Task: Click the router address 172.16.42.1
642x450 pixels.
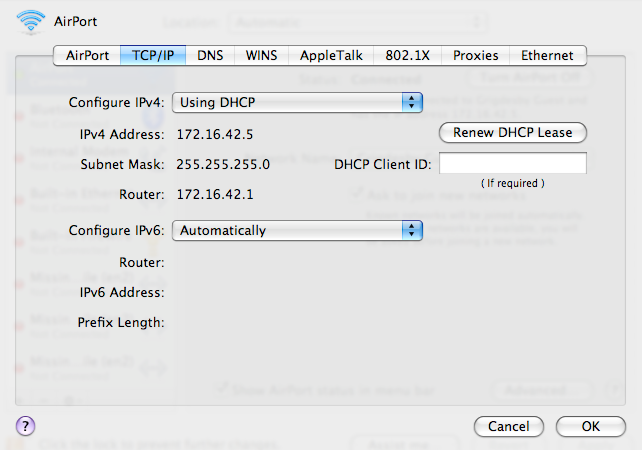Action: (x=214, y=194)
